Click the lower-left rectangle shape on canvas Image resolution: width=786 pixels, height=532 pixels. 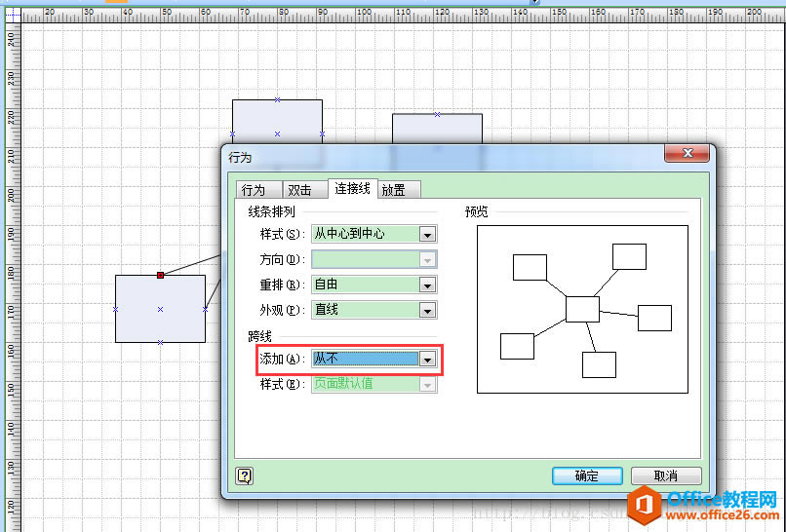160,309
